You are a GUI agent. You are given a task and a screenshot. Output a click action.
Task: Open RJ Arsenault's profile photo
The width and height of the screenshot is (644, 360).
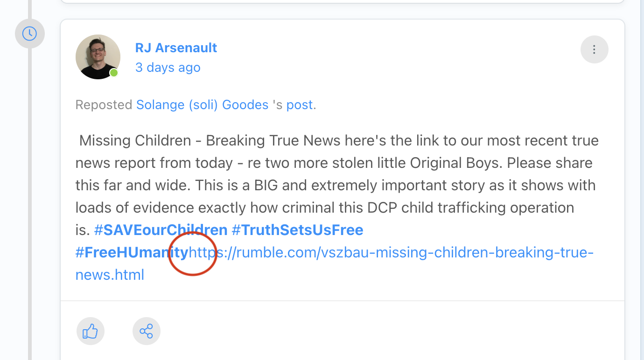click(x=98, y=56)
